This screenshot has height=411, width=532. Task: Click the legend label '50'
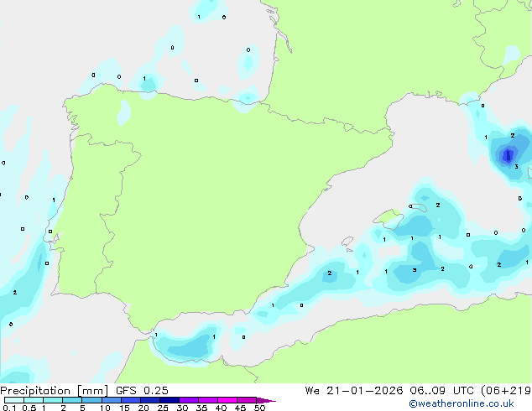tap(259, 408)
